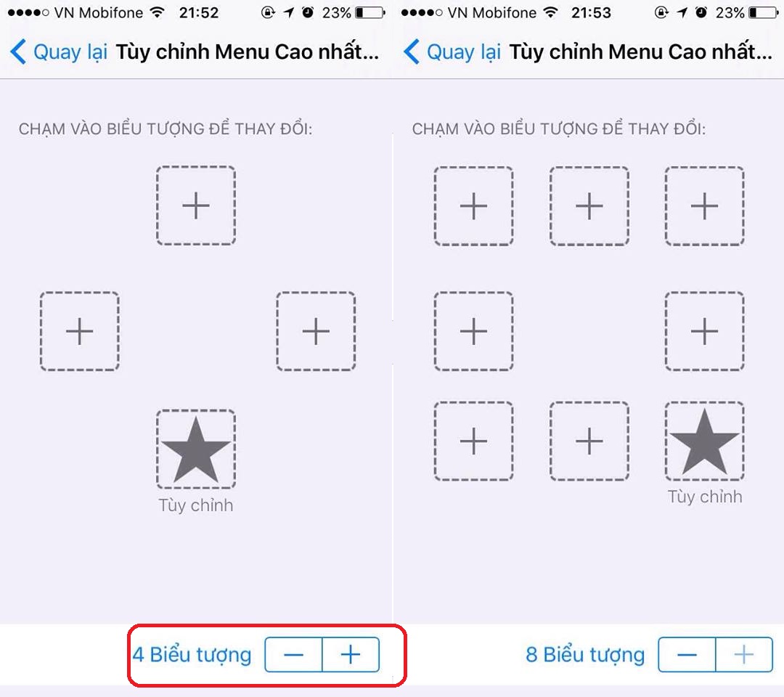Go back with Quay lại on left screen
Image resolution: width=784 pixels, height=697 pixels.
tap(59, 52)
